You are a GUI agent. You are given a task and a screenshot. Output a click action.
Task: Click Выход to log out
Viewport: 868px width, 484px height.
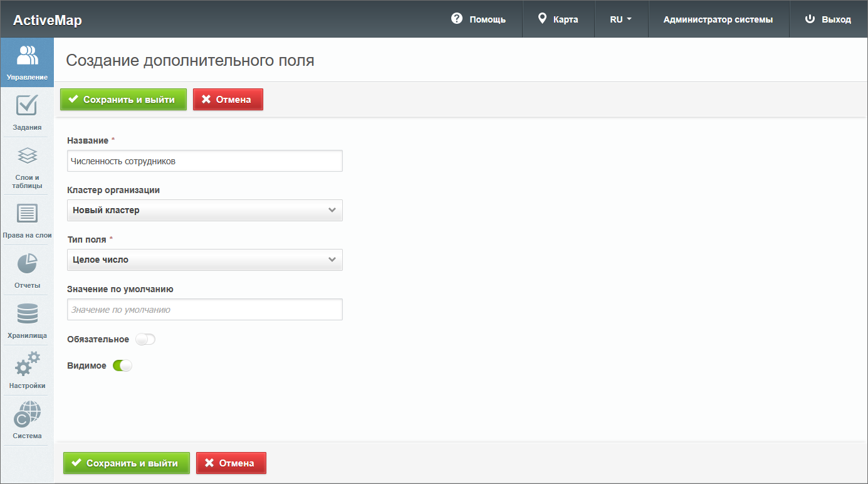828,19
